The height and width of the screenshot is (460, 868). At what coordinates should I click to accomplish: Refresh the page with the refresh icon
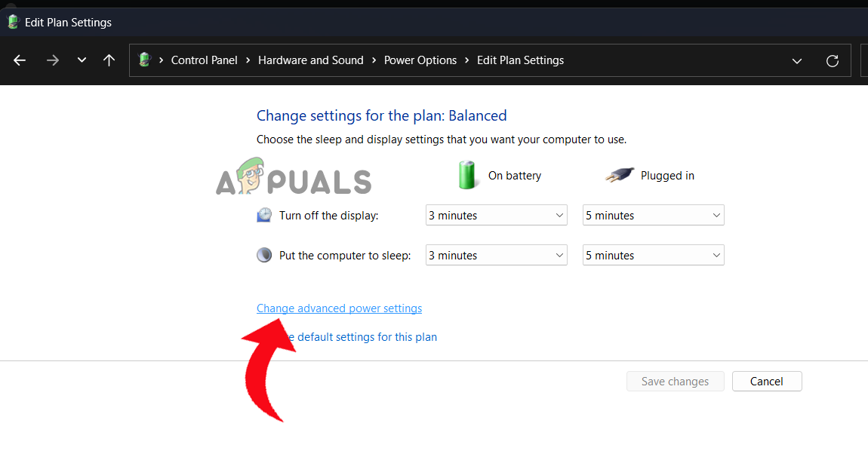[x=833, y=60]
